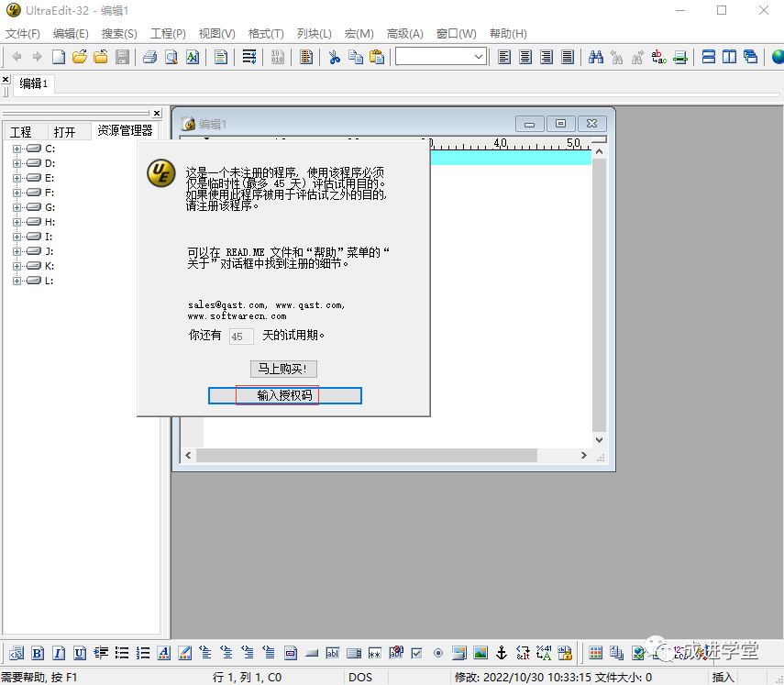The image size is (784, 685).
Task: Click the Save diskette icon
Action: (122, 57)
